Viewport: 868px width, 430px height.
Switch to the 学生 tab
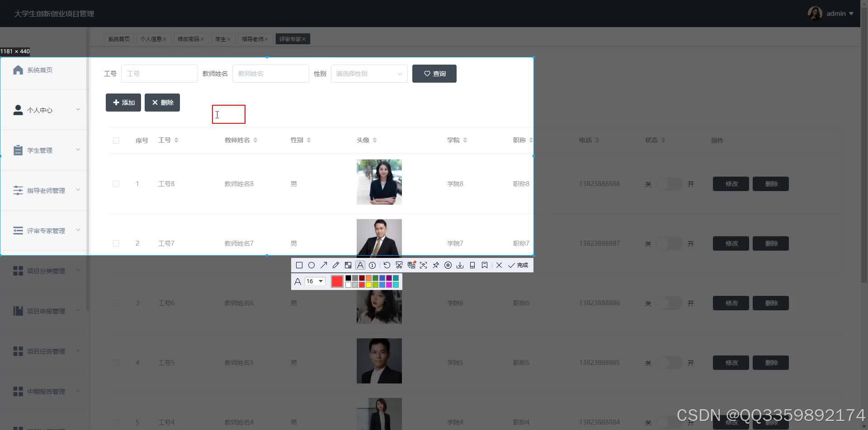tap(222, 39)
